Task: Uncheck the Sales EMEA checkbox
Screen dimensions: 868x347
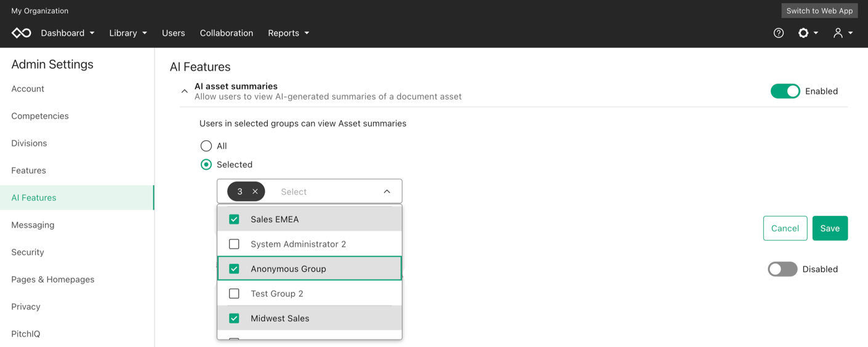Action: [x=234, y=219]
